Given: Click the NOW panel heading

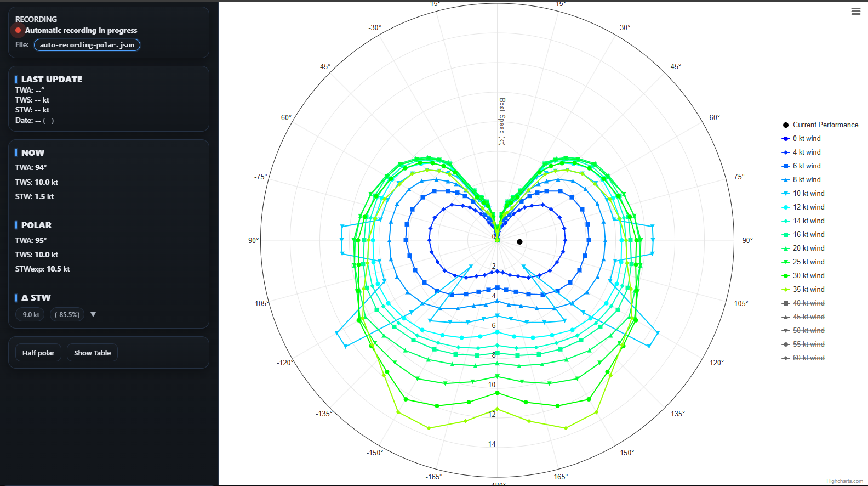Looking at the screenshot, I should click(x=33, y=152).
